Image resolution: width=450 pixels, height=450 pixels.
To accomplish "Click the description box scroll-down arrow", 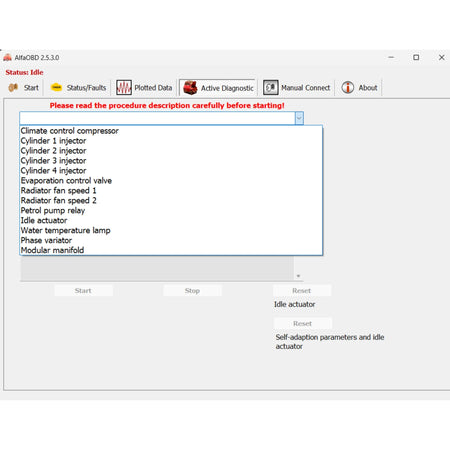I will click(x=298, y=276).
